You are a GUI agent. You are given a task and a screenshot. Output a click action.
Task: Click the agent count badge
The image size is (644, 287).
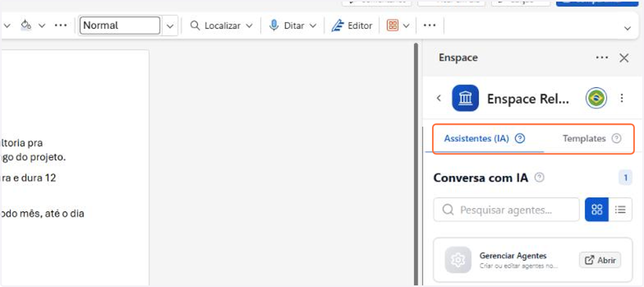point(625,178)
